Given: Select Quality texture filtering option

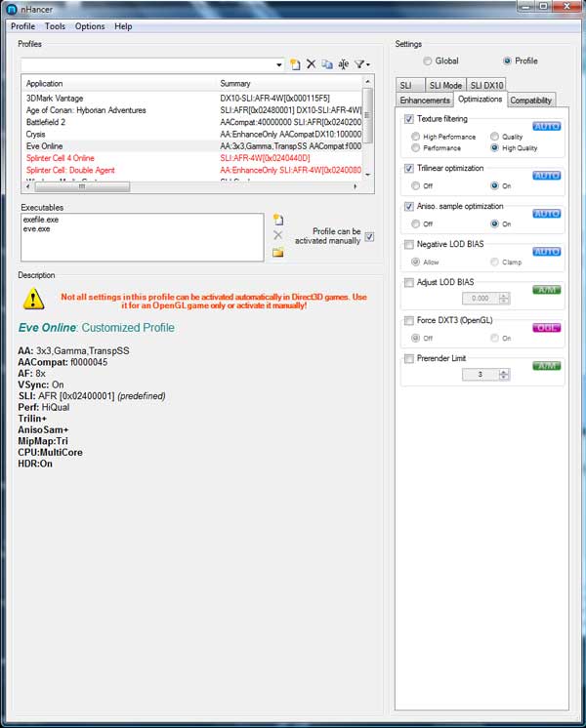Looking at the screenshot, I should 494,137.
